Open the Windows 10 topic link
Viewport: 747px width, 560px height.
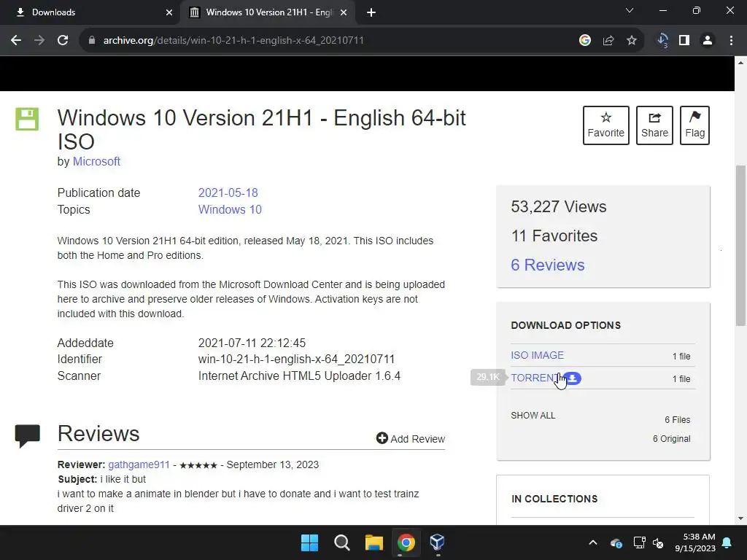[x=230, y=209]
